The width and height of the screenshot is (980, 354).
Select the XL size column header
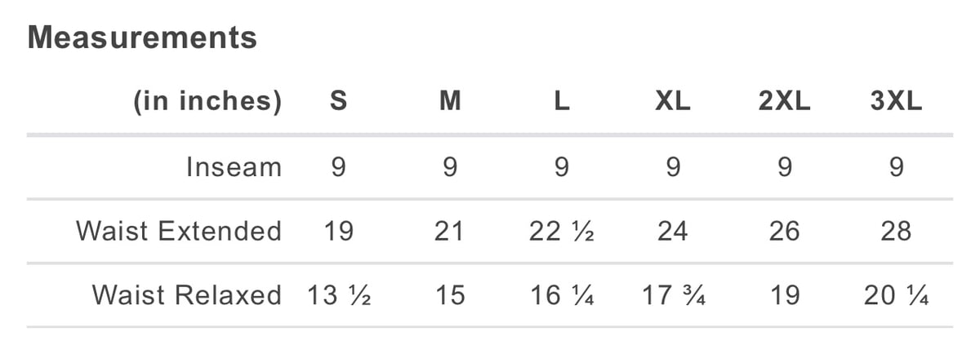point(672,101)
